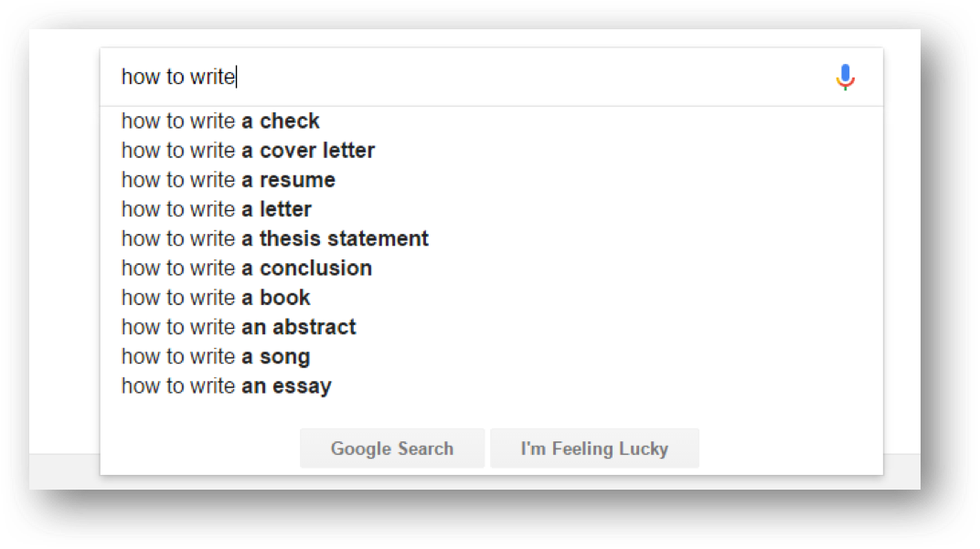Choose "how to write a cover letter" suggestion
The height and width of the screenshot is (549, 980).
pos(248,151)
